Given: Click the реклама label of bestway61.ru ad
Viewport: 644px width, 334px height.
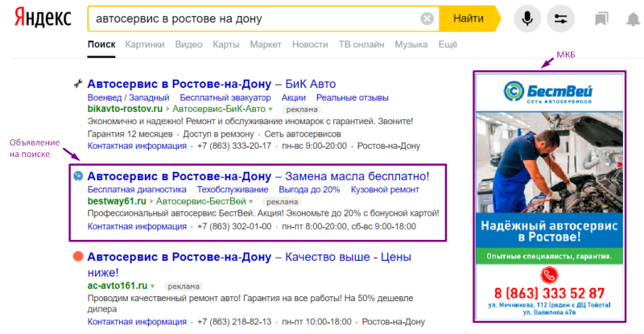Looking at the screenshot, I should click(x=282, y=202).
